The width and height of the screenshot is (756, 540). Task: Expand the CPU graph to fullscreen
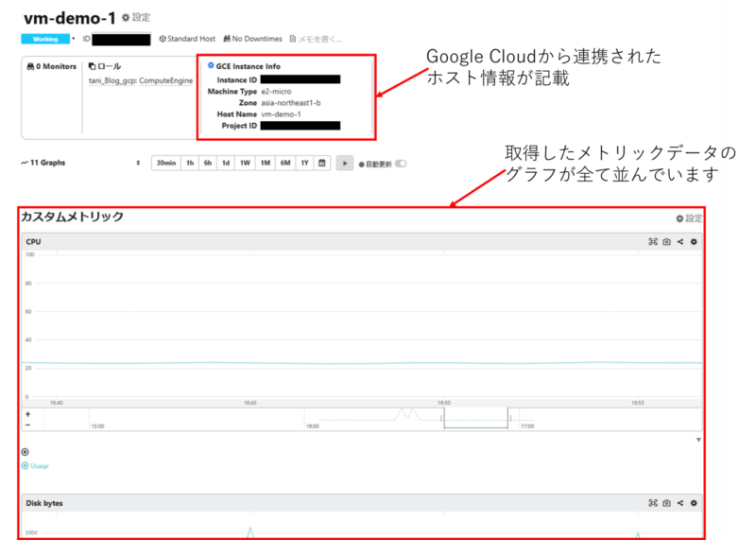click(x=652, y=242)
